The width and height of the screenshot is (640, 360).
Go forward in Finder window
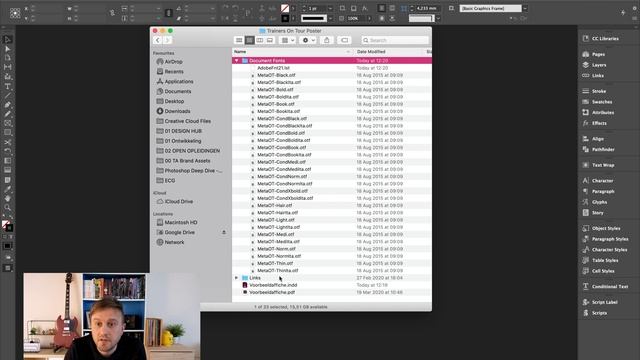point(167,40)
